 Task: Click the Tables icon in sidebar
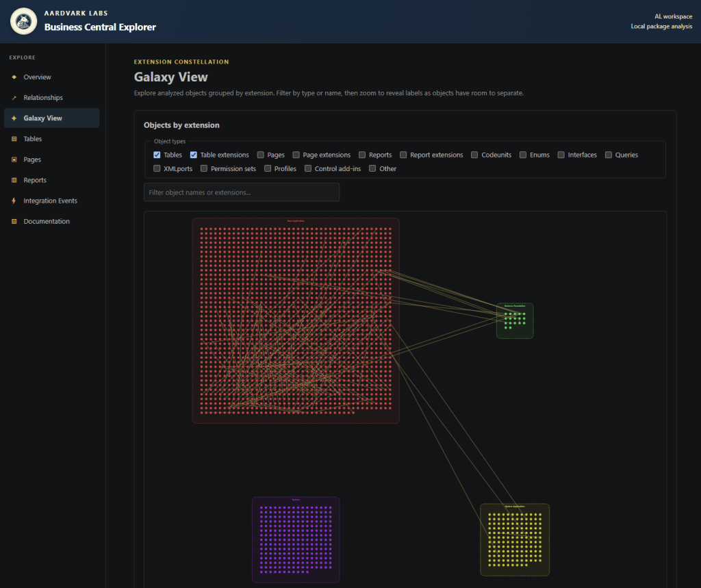coord(14,139)
